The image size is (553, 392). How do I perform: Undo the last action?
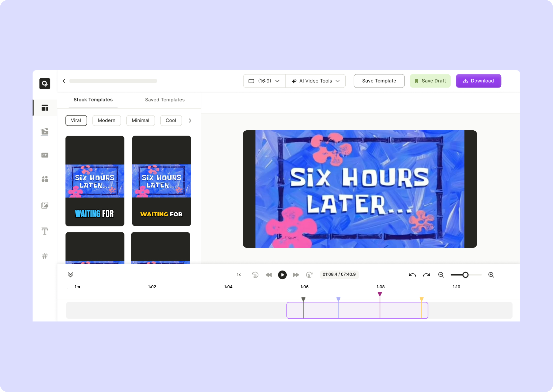point(412,275)
